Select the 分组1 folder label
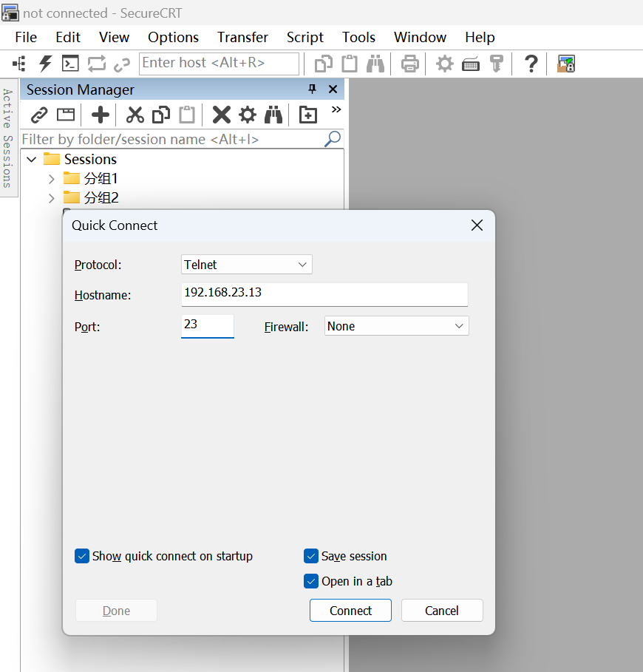 coord(101,179)
